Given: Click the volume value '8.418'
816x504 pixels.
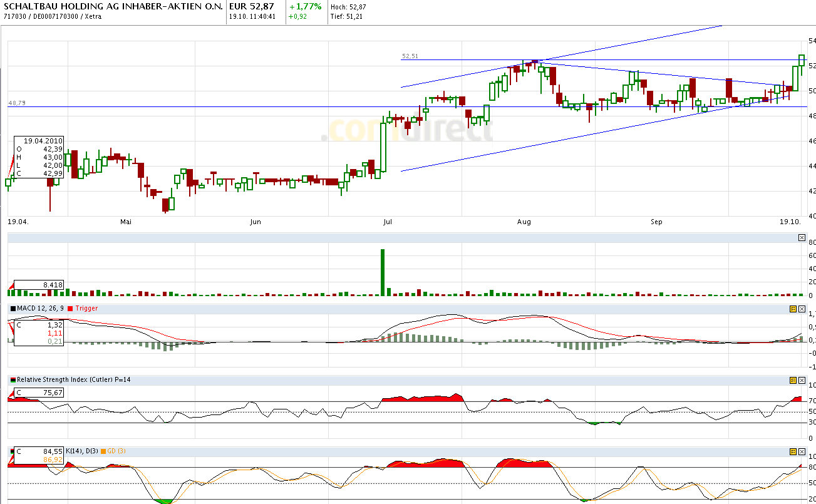Looking at the screenshot, I should 53,285.
